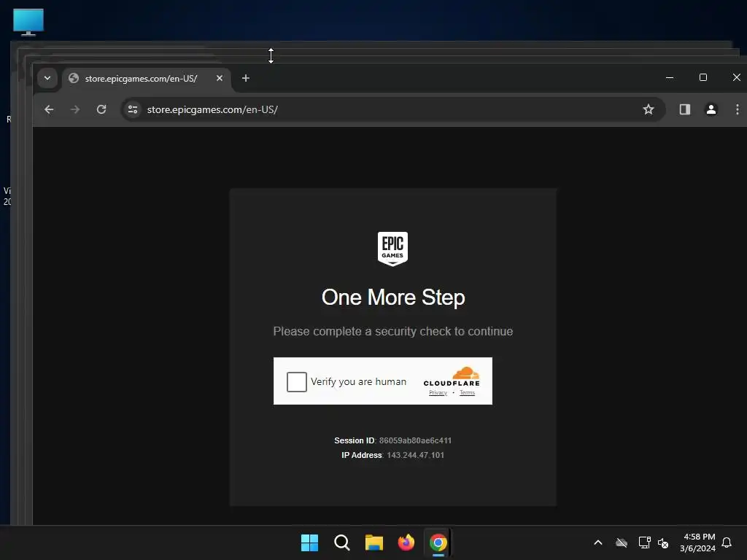This screenshot has height=560, width=747.
Task: Open a new browser tab
Action: click(x=246, y=78)
